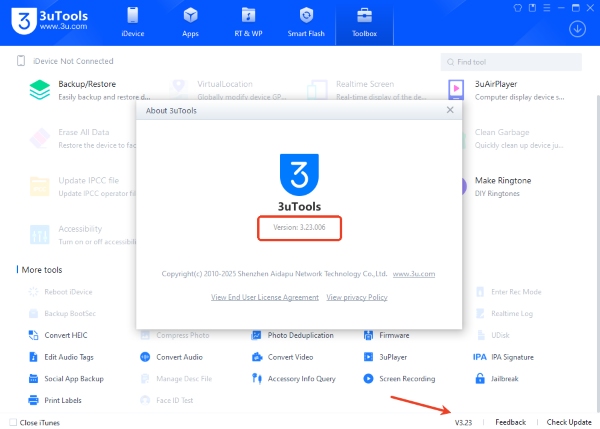Open Feedback in the status bar

510,422
